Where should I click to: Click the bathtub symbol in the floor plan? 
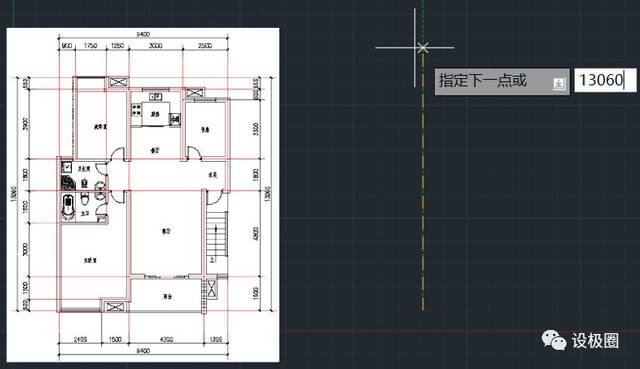[x=68, y=207]
